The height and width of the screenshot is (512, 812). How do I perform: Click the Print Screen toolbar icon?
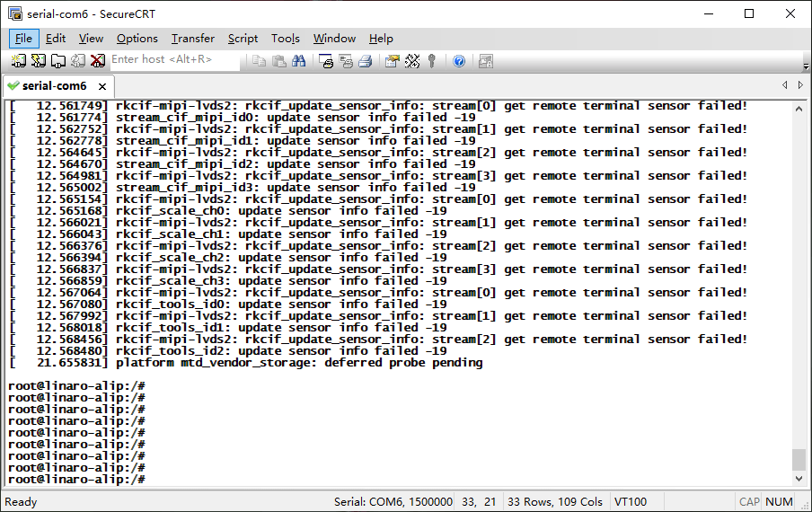[326, 61]
